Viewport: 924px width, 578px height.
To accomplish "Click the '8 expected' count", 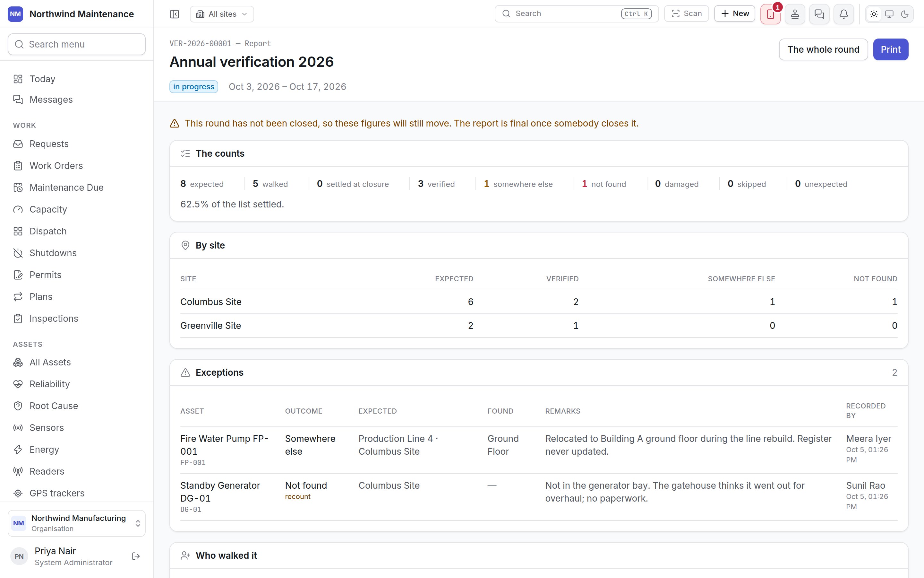I will 202,184.
